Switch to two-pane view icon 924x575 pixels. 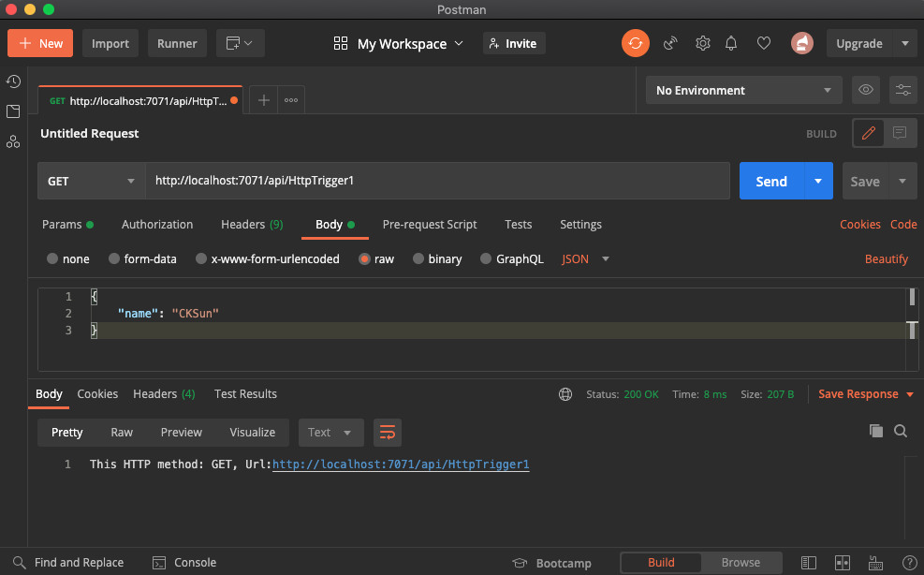(843, 563)
